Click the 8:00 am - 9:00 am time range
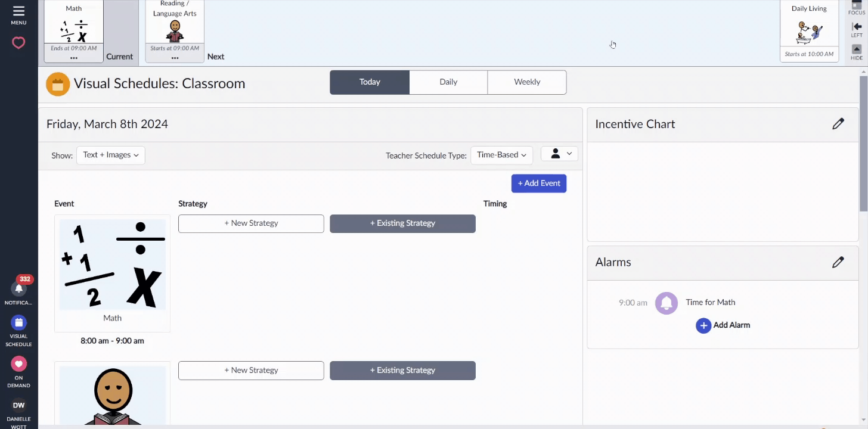This screenshot has height=429, width=868. pyautogui.click(x=113, y=341)
